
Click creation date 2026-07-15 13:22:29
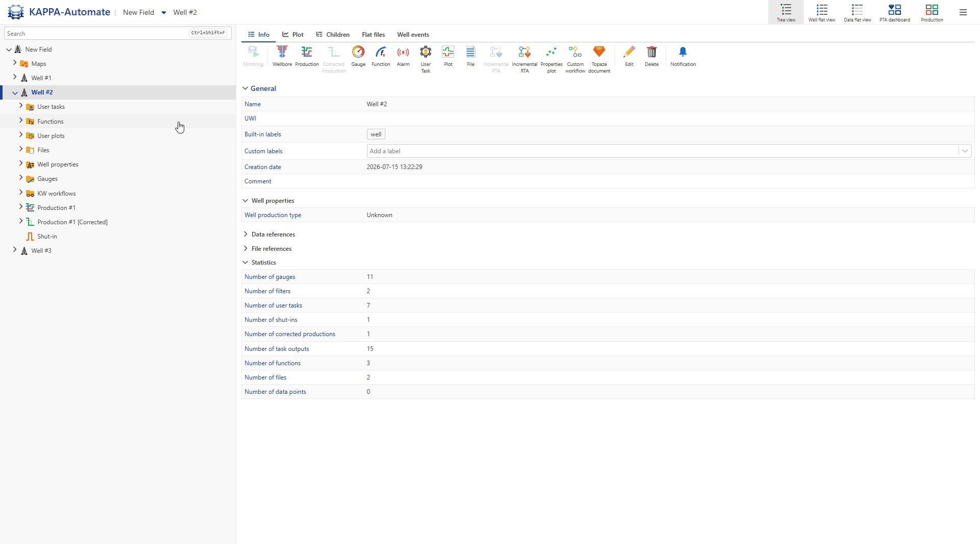click(x=394, y=167)
